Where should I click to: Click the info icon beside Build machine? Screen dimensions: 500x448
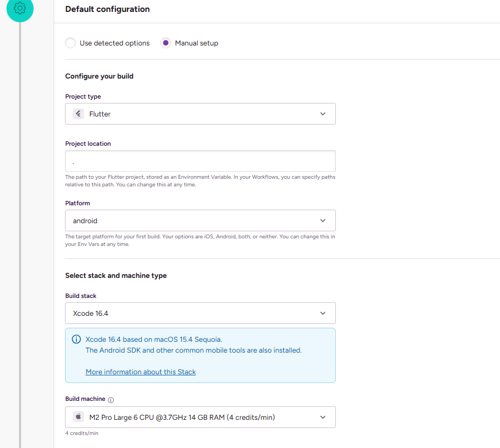[111, 400]
